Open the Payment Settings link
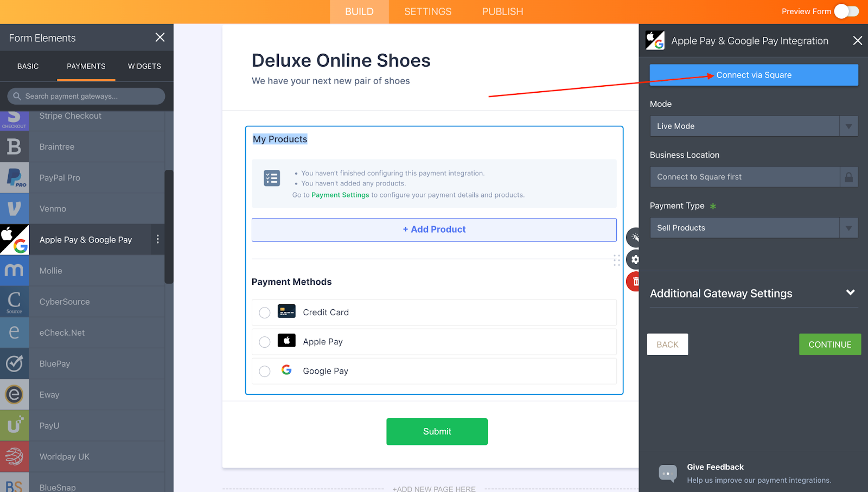This screenshot has height=492, width=868. [x=340, y=195]
